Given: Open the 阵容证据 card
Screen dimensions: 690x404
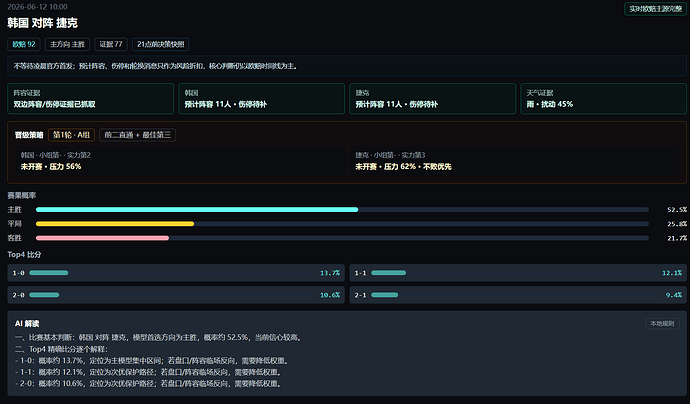Looking at the screenshot, I should coord(91,99).
